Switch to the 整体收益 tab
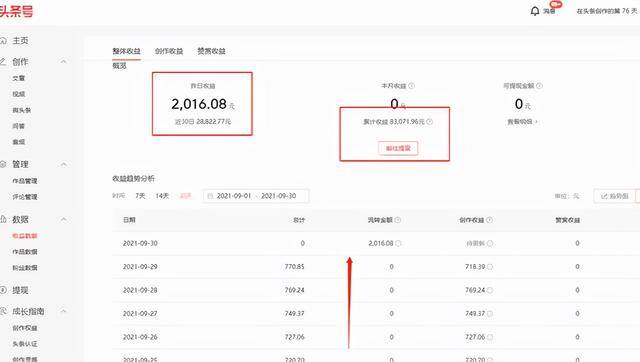Viewport: 640px width, 362px height. tap(127, 51)
